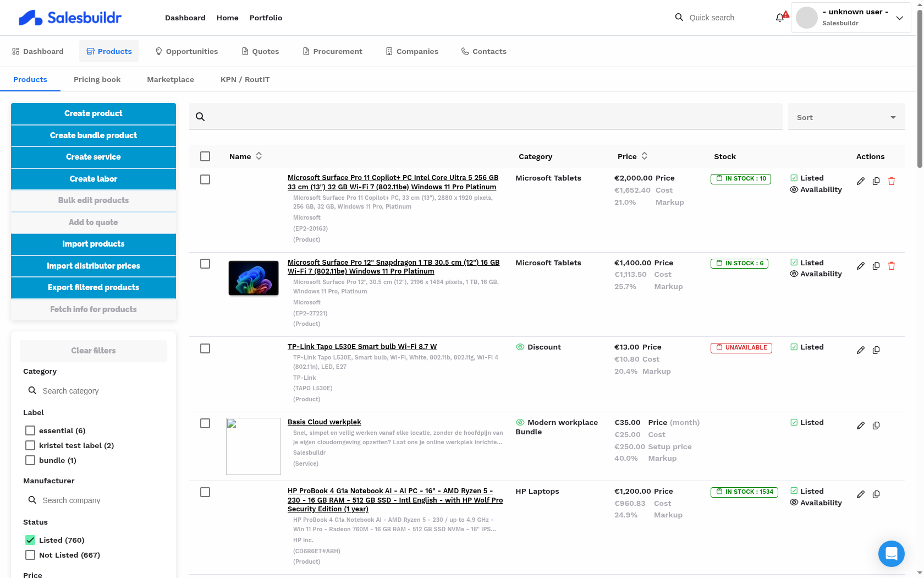The image size is (924, 578).
Task: Click the user avatar circle
Action: [807, 18]
